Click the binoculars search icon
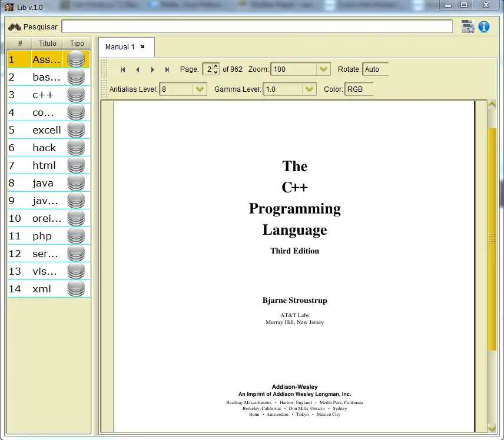The height and width of the screenshot is (440, 504). (15, 27)
